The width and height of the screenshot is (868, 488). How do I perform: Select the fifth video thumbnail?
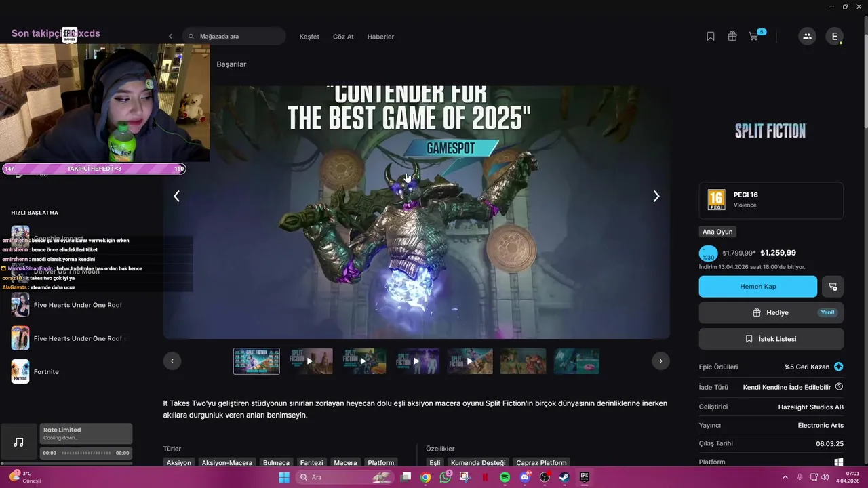[470, 361]
